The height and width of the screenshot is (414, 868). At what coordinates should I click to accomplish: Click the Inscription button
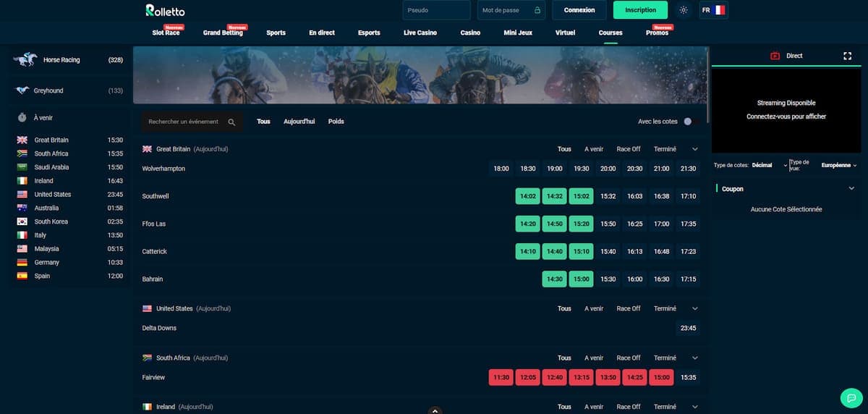[x=640, y=10]
